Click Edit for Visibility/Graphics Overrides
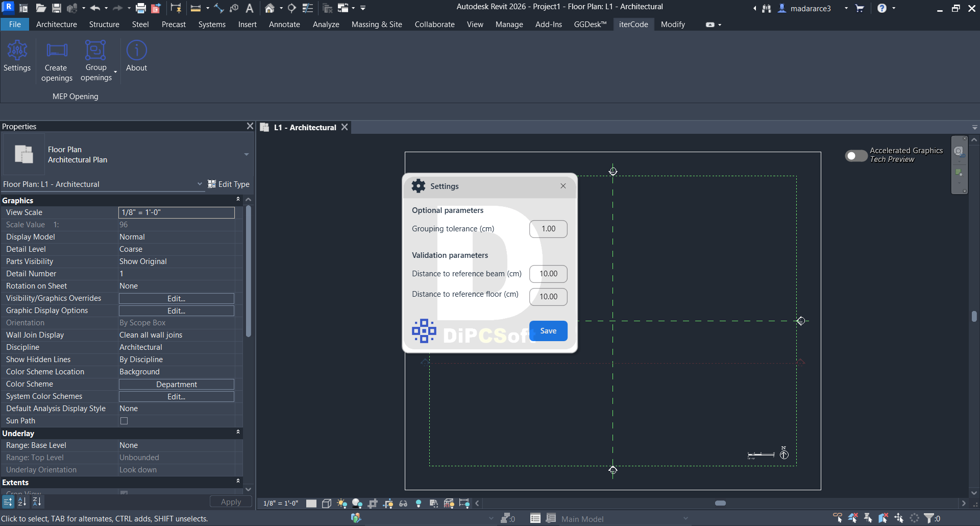The width and height of the screenshot is (980, 526). tap(177, 298)
